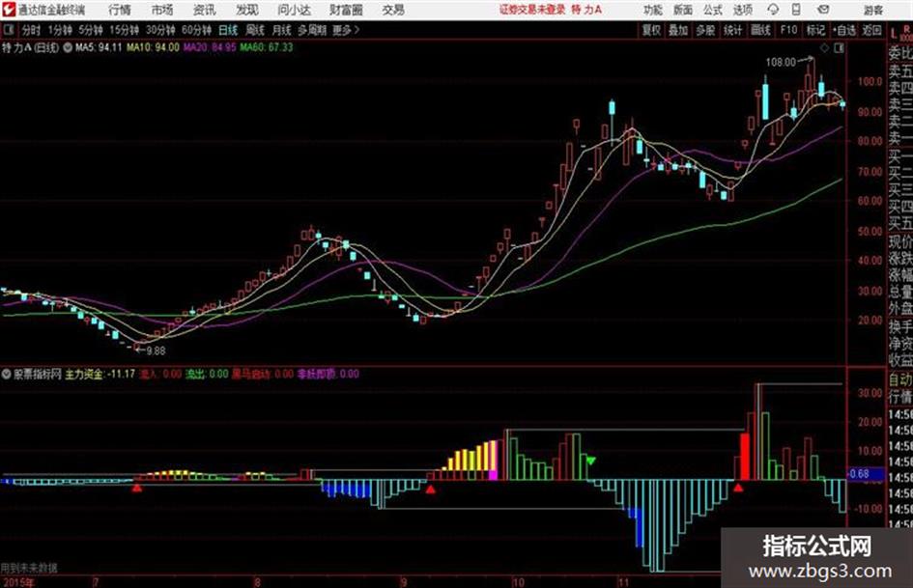This screenshot has height=588, width=913.
Task: Open the 选项 menu
Action: tap(742, 10)
